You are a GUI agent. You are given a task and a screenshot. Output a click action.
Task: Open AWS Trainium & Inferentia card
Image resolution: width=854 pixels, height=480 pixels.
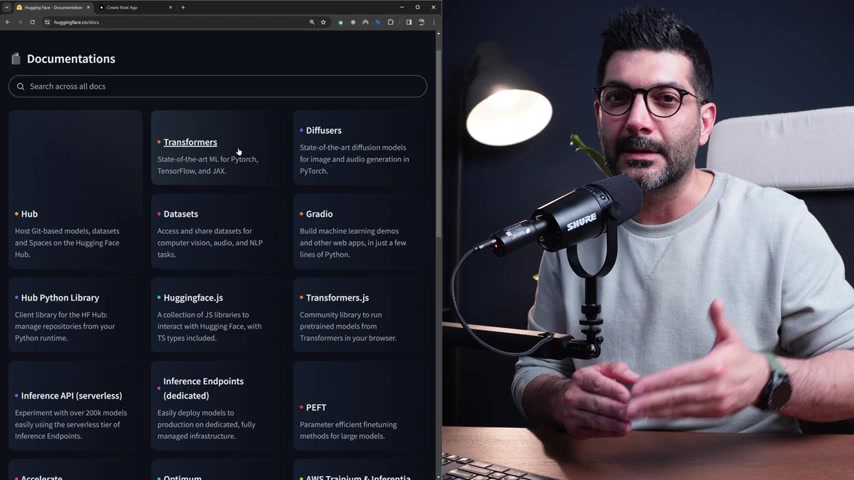(x=360, y=470)
